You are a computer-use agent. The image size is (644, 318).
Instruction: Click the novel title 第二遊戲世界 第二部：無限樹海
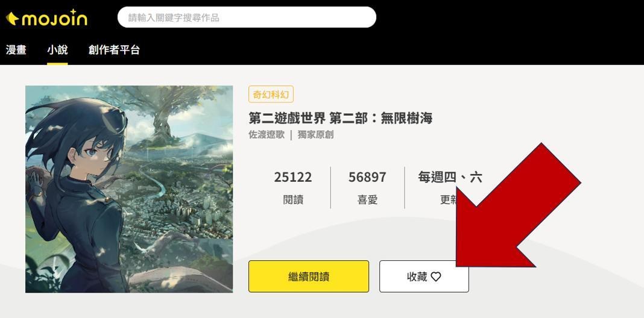tap(341, 118)
